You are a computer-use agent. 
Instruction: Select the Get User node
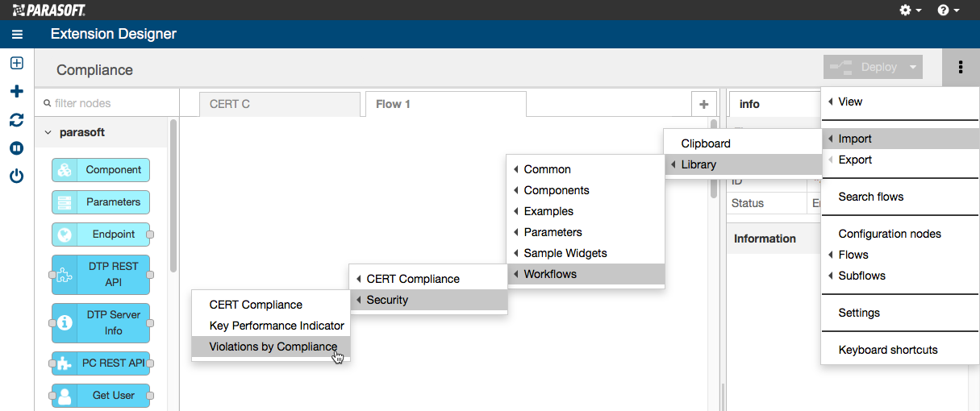[x=101, y=396]
